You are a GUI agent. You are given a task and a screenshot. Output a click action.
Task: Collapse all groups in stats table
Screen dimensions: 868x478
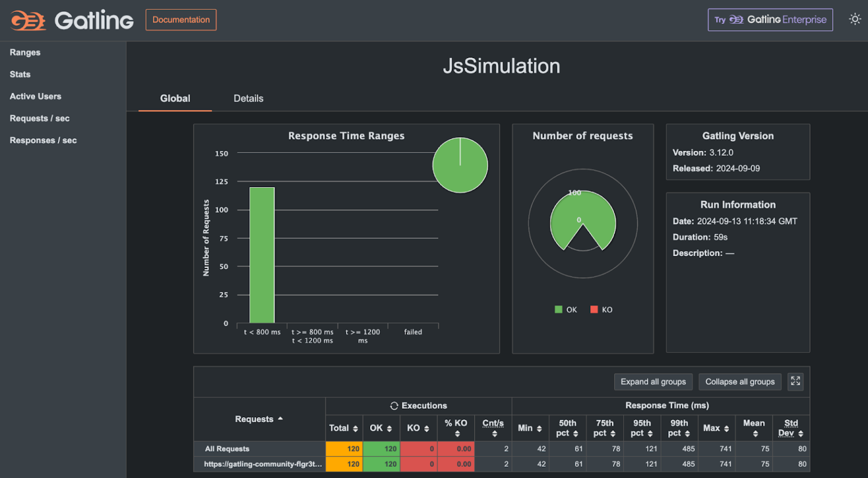click(739, 382)
